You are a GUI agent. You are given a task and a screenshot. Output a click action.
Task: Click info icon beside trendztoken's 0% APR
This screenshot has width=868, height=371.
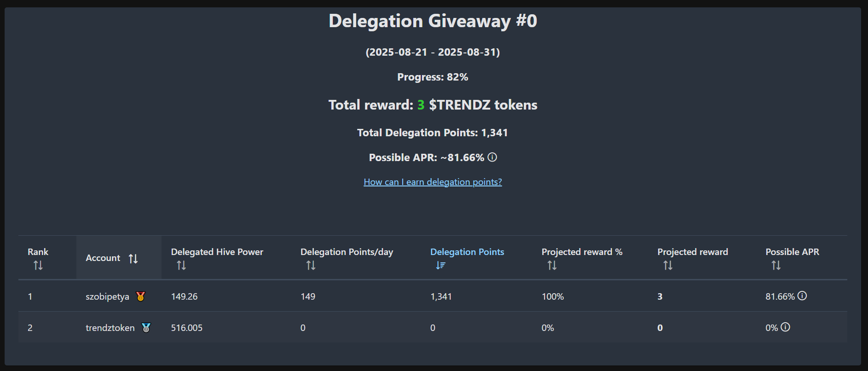786,327
